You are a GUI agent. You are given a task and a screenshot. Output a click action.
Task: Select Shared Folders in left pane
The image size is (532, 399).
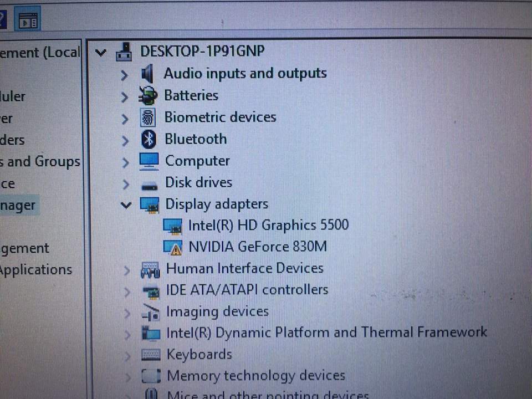click(x=12, y=140)
